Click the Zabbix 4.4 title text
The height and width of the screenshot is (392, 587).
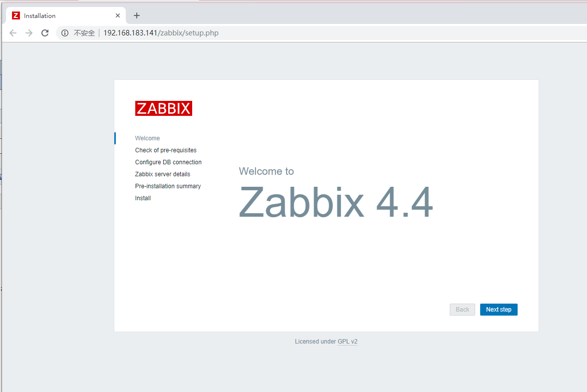336,202
